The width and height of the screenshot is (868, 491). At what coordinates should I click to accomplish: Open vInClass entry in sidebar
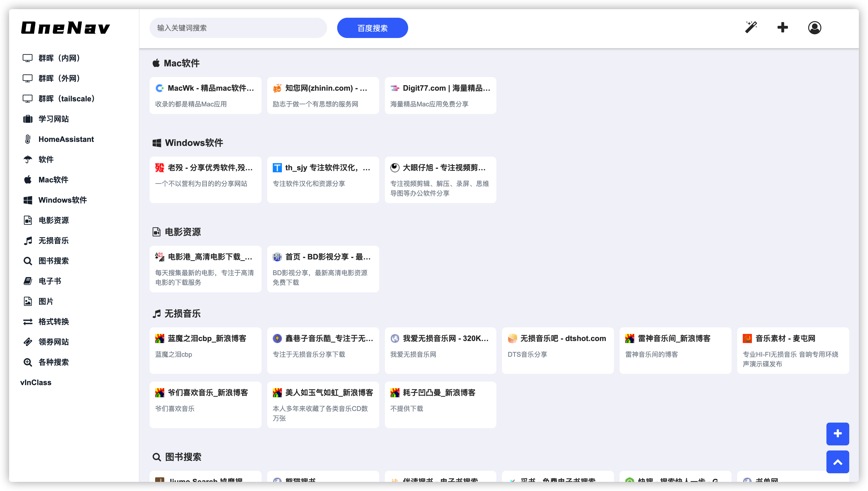coord(36,382)
